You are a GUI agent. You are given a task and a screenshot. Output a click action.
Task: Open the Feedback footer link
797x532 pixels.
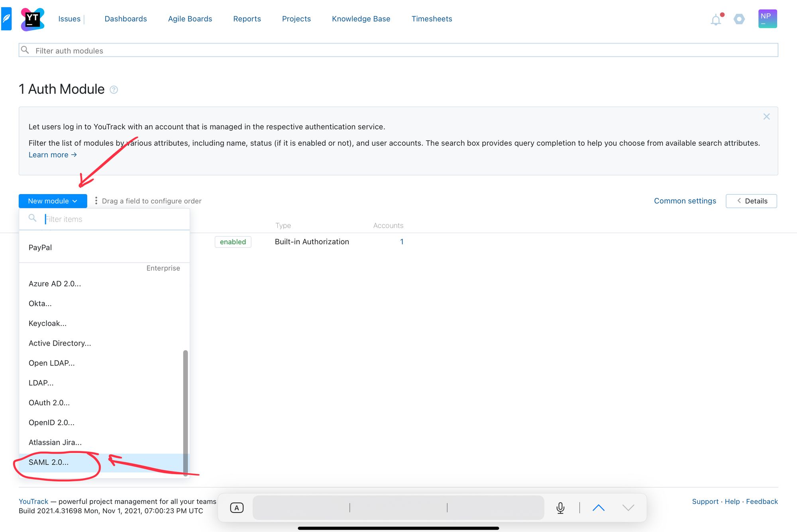(762, 502)
